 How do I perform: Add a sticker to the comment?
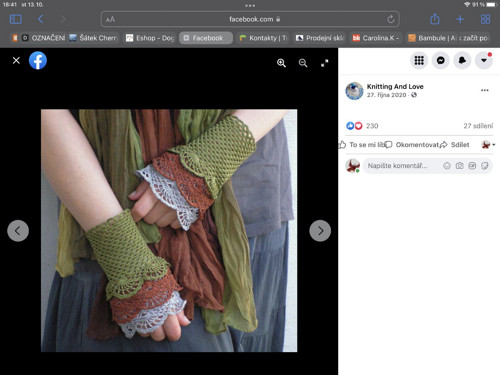(485, 166)
